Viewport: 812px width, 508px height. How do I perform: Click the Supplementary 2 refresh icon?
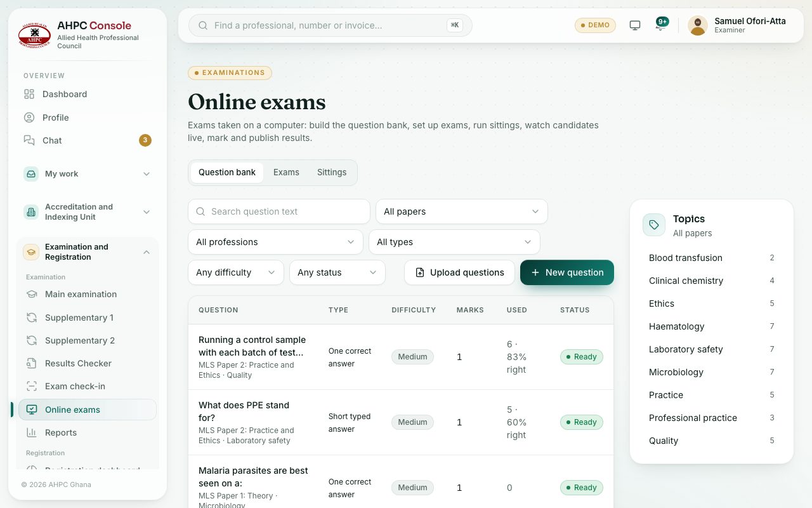pyautogui.click(x=32, y=340)
